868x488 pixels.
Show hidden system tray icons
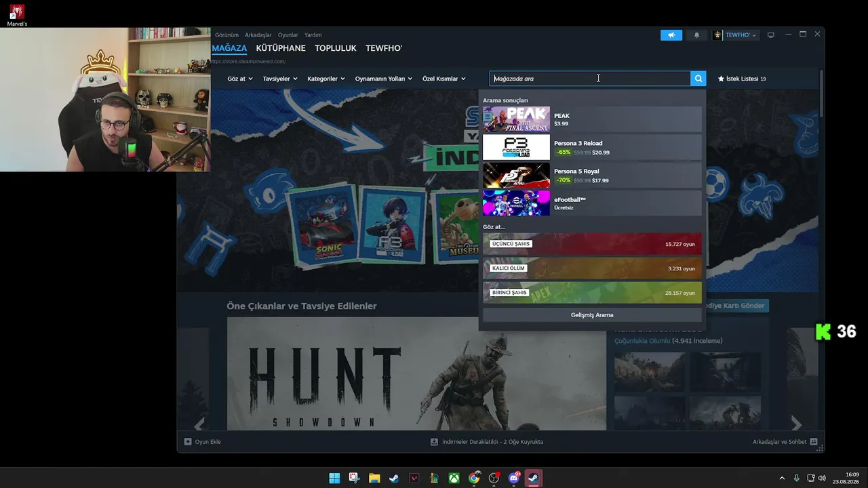782,479
